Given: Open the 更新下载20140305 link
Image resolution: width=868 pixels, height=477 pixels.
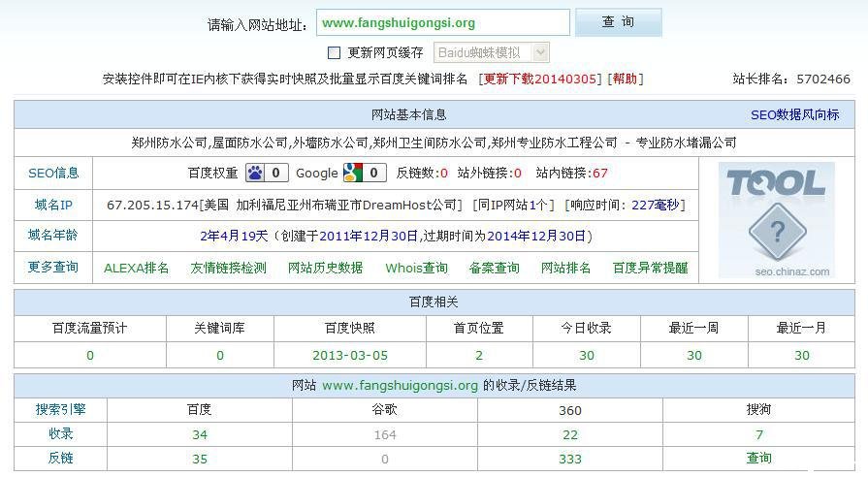Looking at the screenshot, I should pos(541,79).
